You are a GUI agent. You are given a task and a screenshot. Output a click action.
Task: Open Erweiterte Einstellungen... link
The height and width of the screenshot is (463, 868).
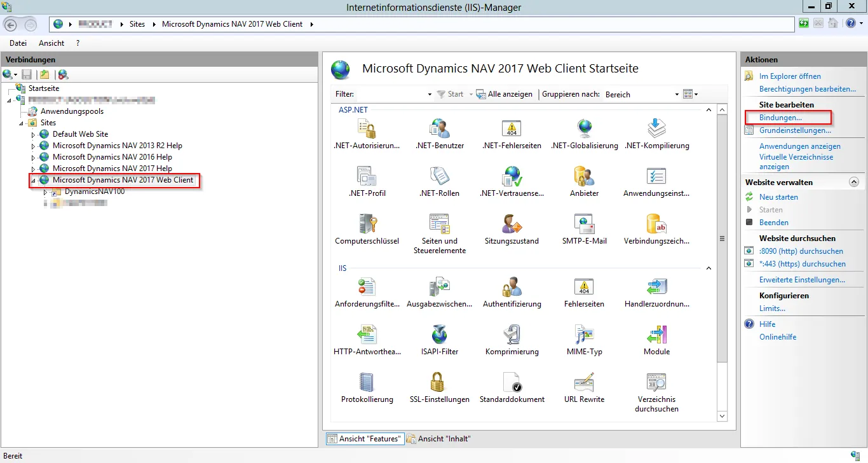coord(802,280)
